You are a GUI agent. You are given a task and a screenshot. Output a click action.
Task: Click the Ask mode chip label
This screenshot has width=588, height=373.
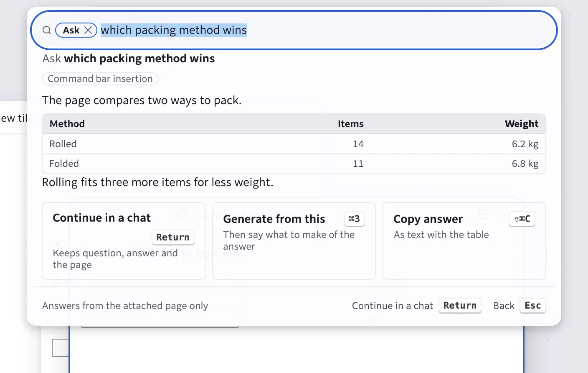pyautogui.click(x=71, y=30)
